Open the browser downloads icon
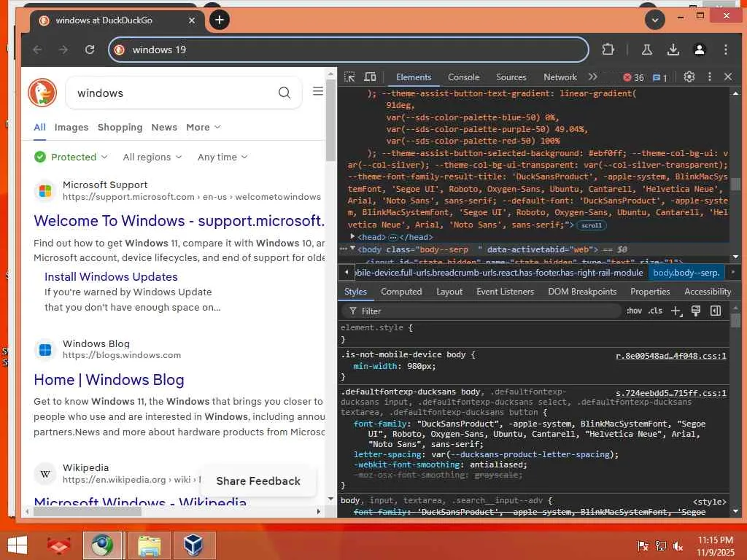 coord(673,50)
